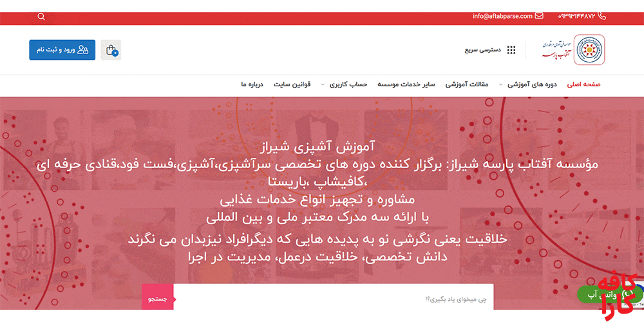
Task: Open the دوره های آموزشی menu
Action: click(x=533, y=84)
